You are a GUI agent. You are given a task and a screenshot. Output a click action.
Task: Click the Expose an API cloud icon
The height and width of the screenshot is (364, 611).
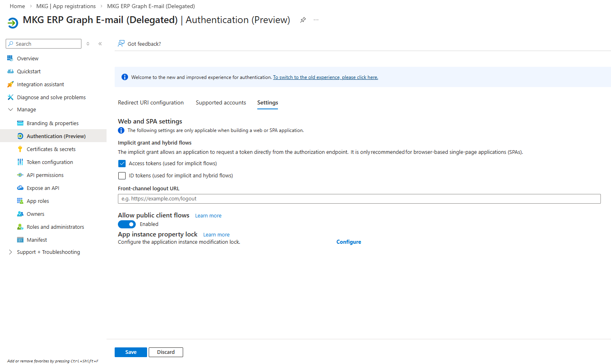[x=20, y=188]
